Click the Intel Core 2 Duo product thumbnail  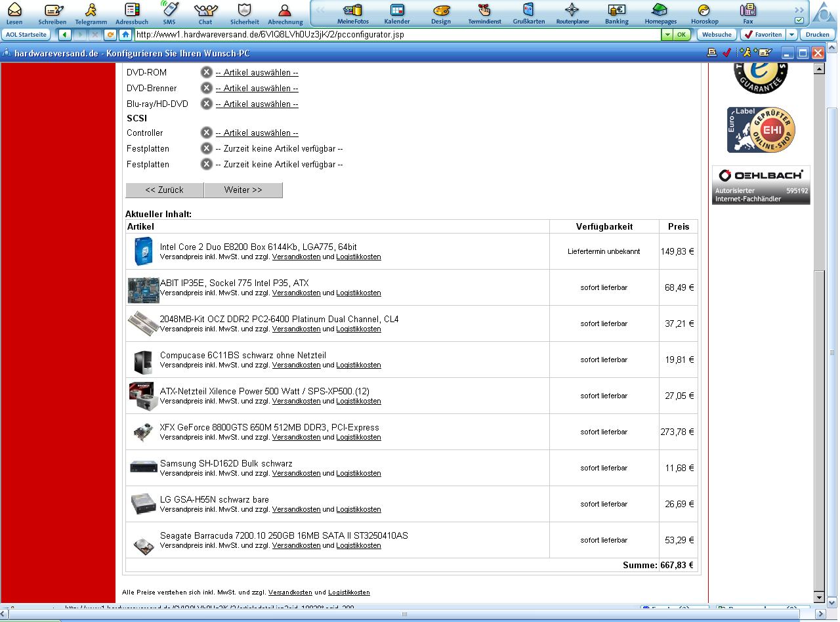pyautogui.click(x=144, y=251)
